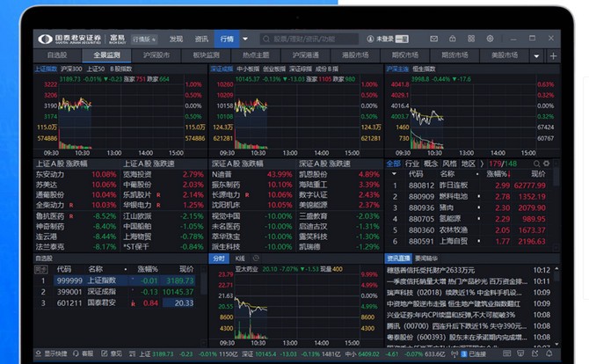The image size is (589, 364).
Task: Open the 美股市场 tab
Action: coord(504,55)
